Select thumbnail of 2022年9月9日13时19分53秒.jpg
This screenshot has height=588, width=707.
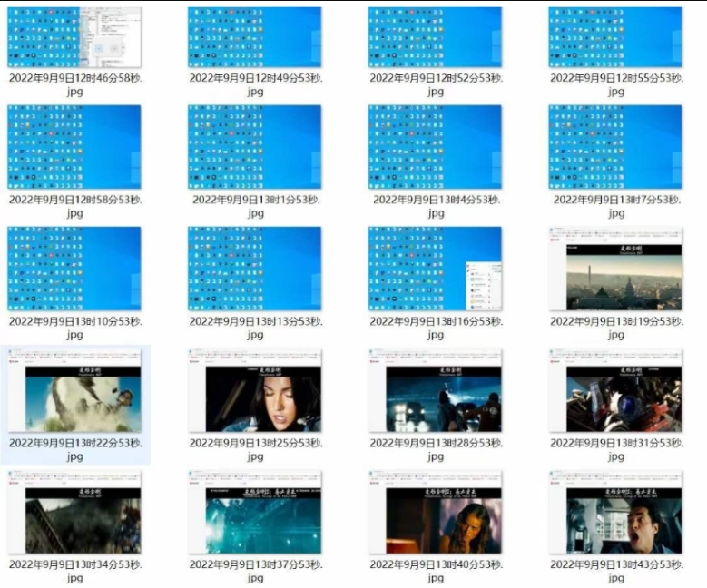click(615, 269)
